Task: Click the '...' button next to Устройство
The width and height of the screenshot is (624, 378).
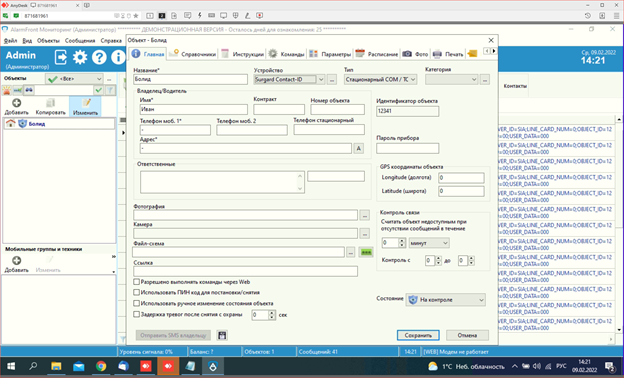Action: point(332,80)
